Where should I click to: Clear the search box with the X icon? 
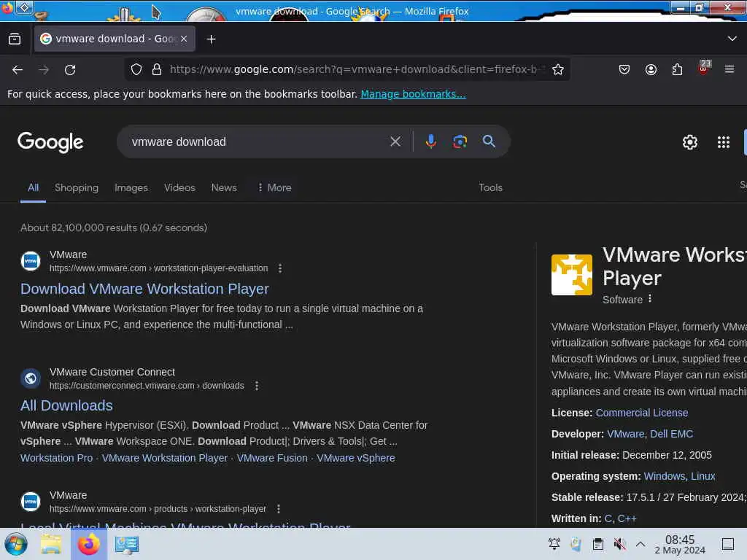point(395,141)
